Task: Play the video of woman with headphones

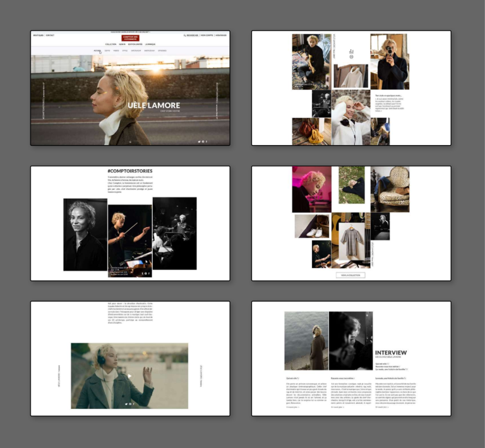Action: pyautogui.click(x=130, y=376)
